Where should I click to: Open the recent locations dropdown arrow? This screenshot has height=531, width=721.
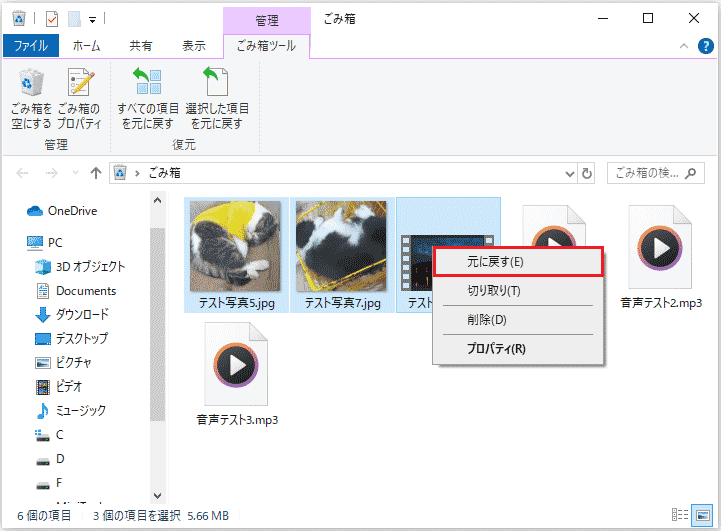point(75,172)
